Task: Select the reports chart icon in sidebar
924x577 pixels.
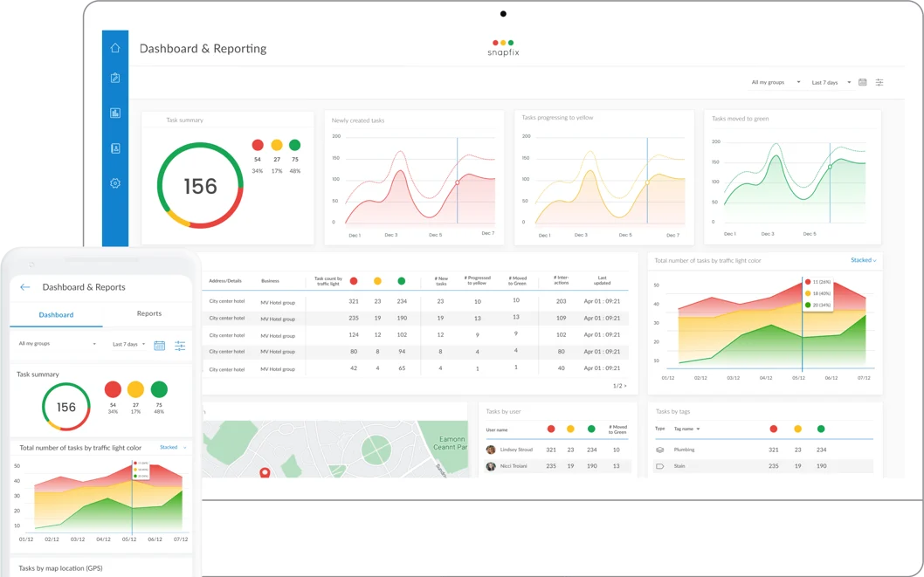Action: pyautogui.click(x=115, y=113)
